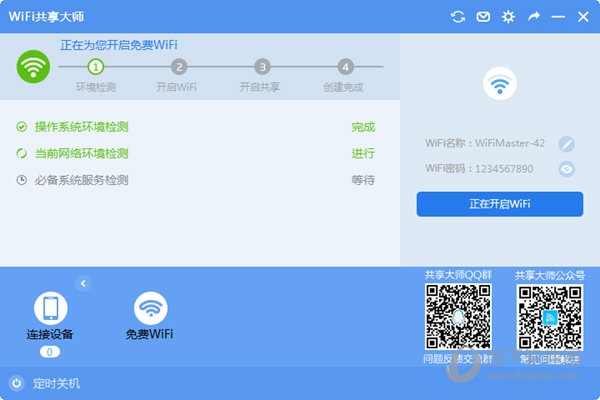600x400 pixels.
Task: Minimize the WiFi共享大师 window
Action: pyautogui.click(x=558, y=17)
